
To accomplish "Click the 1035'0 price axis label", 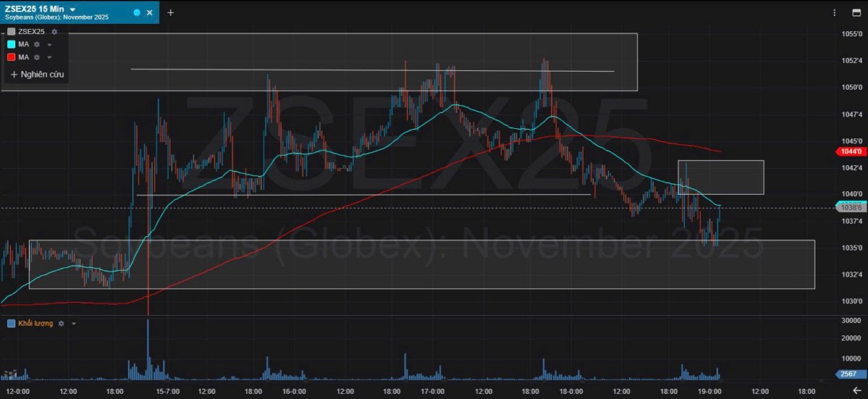I will (851, 248).
